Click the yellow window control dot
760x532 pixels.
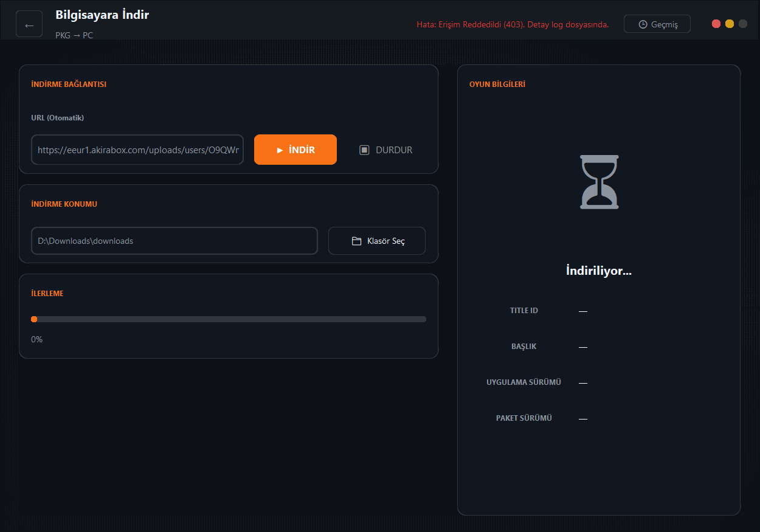coord(730,24)
